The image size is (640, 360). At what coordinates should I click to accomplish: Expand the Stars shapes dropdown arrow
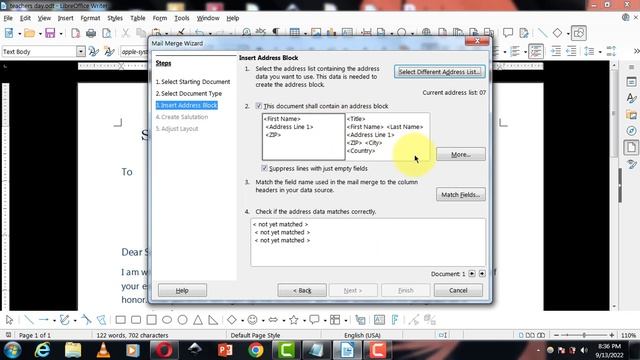[304, 320]
